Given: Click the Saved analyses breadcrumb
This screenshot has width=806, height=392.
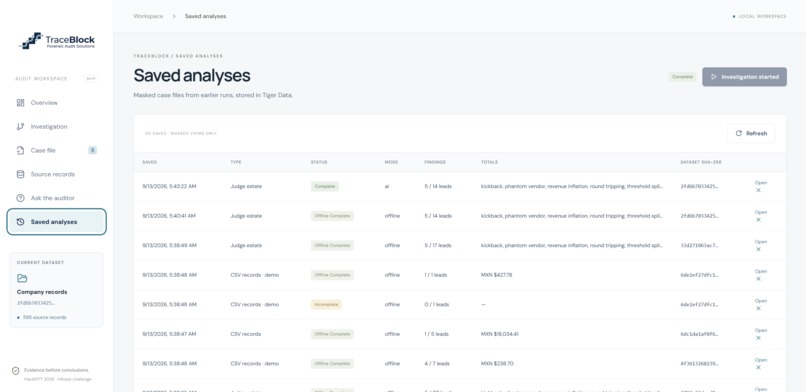Looking at the screenshot, I should (206, 16).
